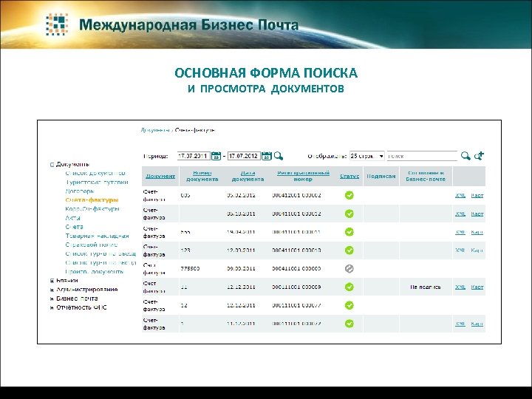
Task: Open the end date calendar picker
Action: coord(266,156)
